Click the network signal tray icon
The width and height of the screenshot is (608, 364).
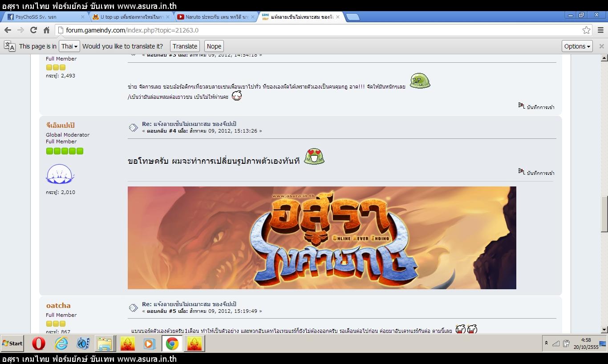tap(556, 343)
